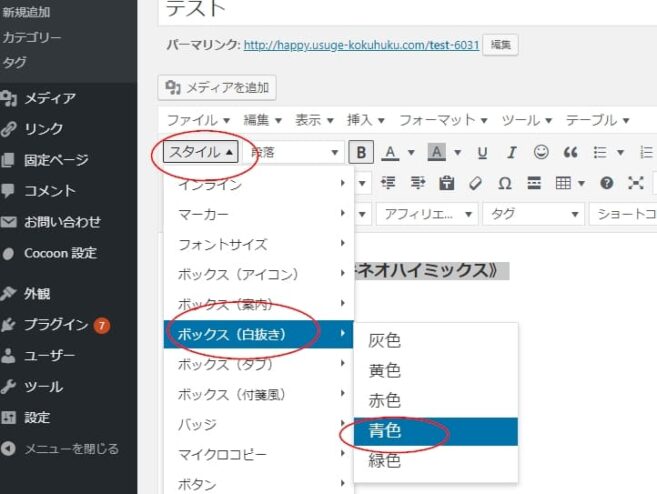Click the special character omega icon

point(505,183)
